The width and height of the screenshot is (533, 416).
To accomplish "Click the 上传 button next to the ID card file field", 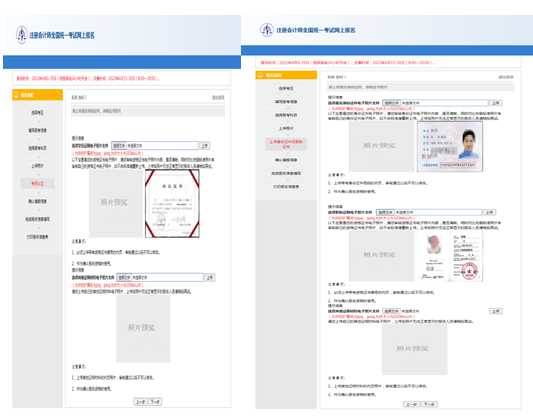I will click(496, 103).
